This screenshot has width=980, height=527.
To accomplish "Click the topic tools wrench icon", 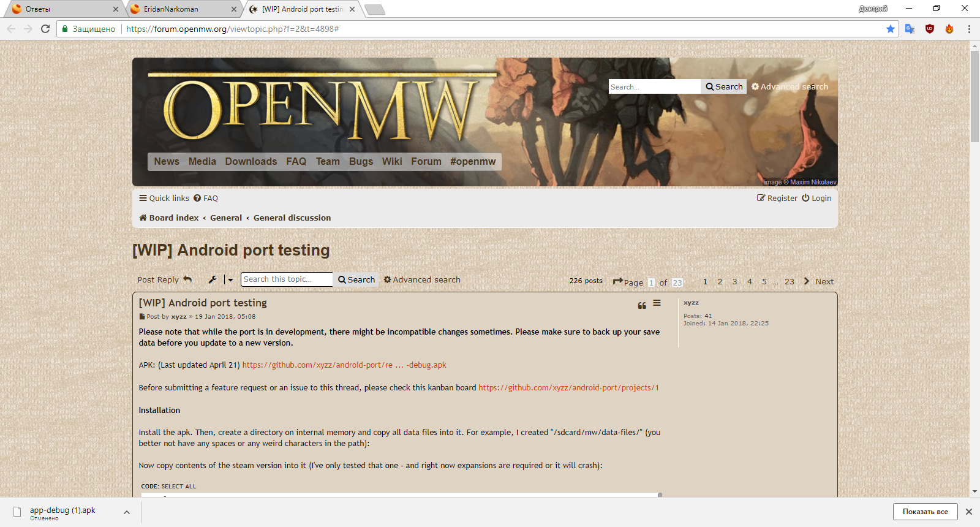I will [x=213, y=279].
